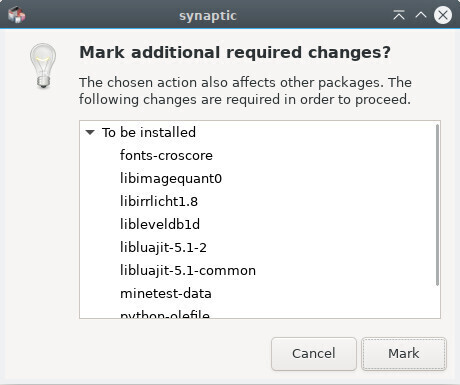Image resolution: width=460 pixels, height=385 pixels.
Task: Click the Mark button
Action: click(x=404, y=354)
